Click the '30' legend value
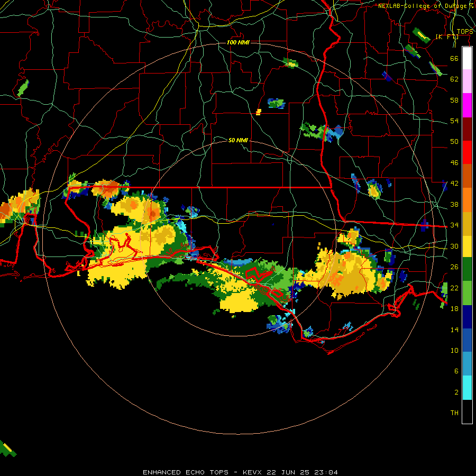Viewport: 476px width, 476px height. 454,246
